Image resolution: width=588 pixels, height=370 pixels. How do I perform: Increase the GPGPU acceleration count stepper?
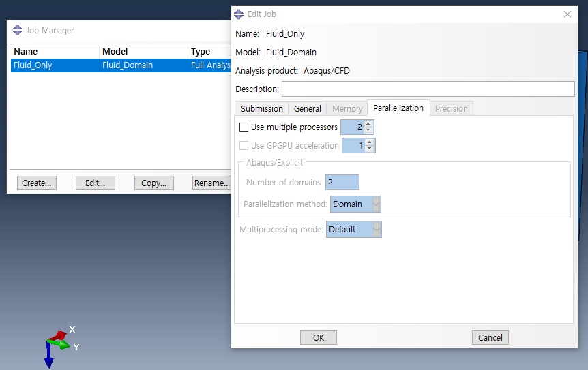pyautogui.click(x=370, y=142)
